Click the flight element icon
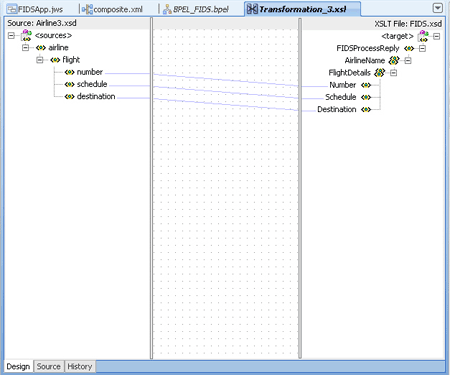Image resolution: width=450 pixels, height=375 pixels. tap(55, 60)
